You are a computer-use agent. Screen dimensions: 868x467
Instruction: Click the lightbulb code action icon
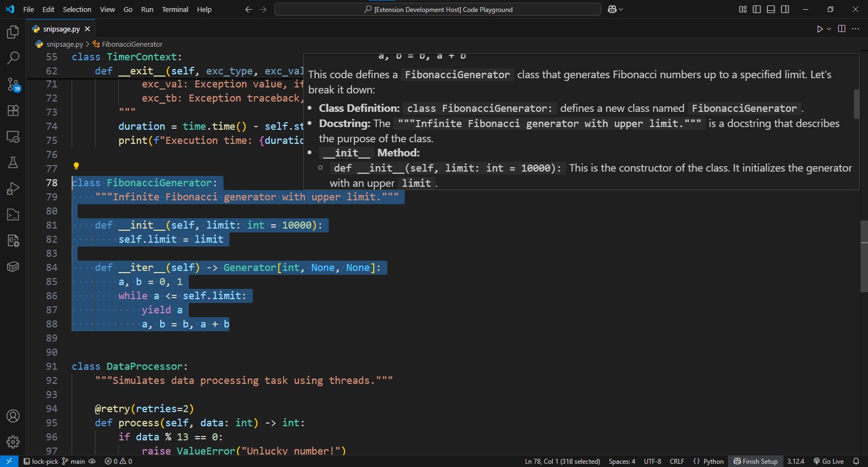(76, 166)
